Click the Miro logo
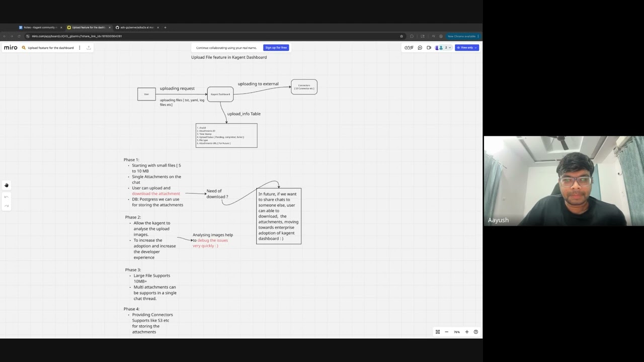The height and width of the screenshot is (362, 644). (11, 48)
